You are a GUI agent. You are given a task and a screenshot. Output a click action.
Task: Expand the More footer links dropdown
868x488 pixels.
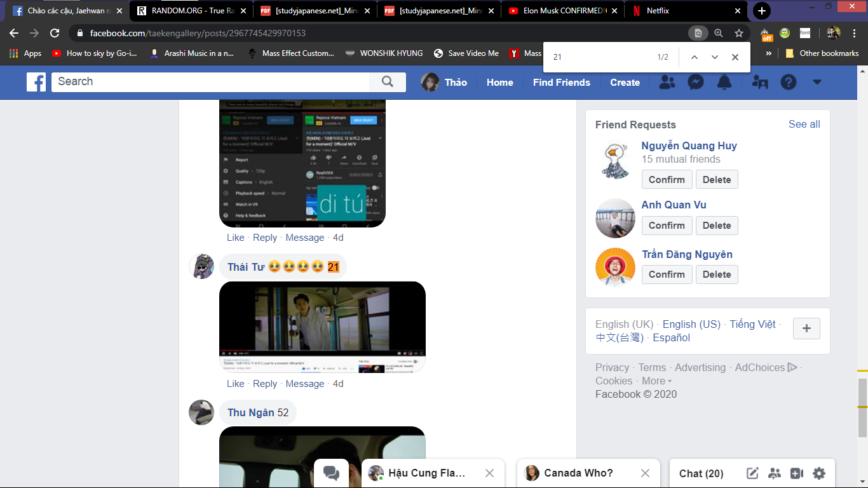(656, 381)
